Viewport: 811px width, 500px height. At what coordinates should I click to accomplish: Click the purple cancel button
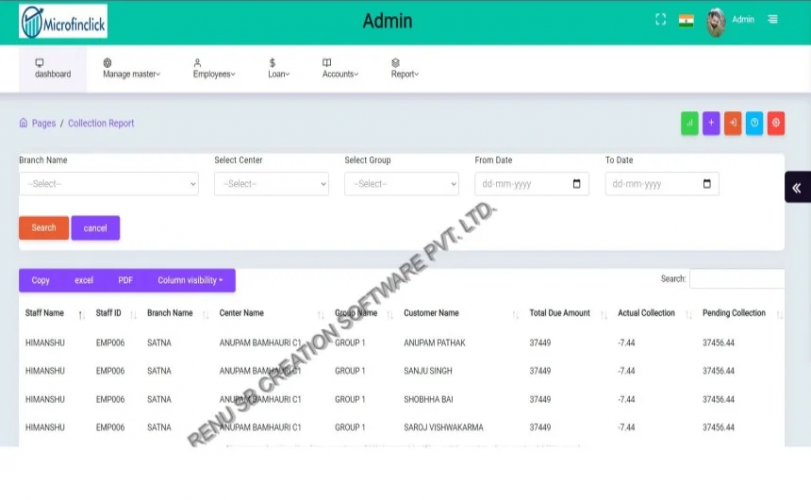click(95, 228)
